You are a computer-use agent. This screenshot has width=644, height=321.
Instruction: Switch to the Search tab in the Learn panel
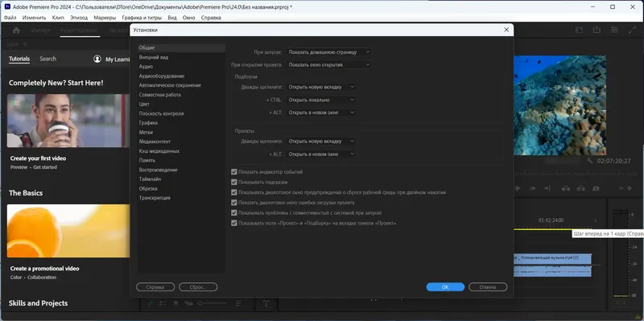pyautogui.click(x=47, y=59)
